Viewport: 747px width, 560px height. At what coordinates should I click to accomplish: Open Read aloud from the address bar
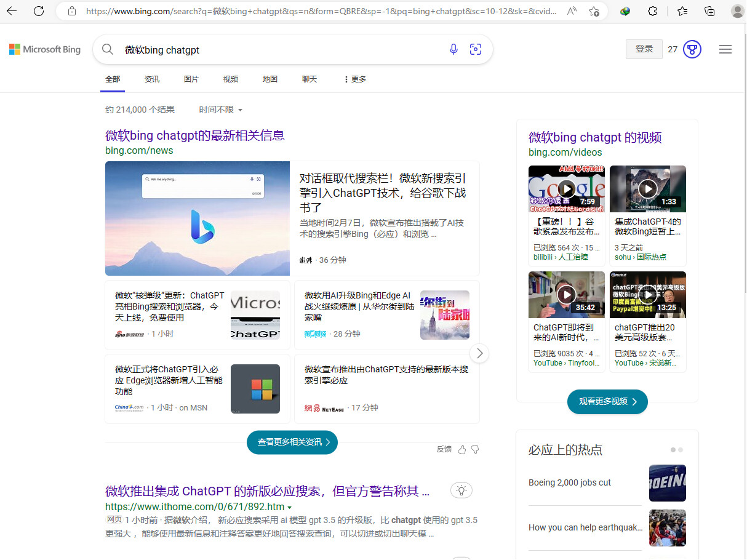point(572,11)
